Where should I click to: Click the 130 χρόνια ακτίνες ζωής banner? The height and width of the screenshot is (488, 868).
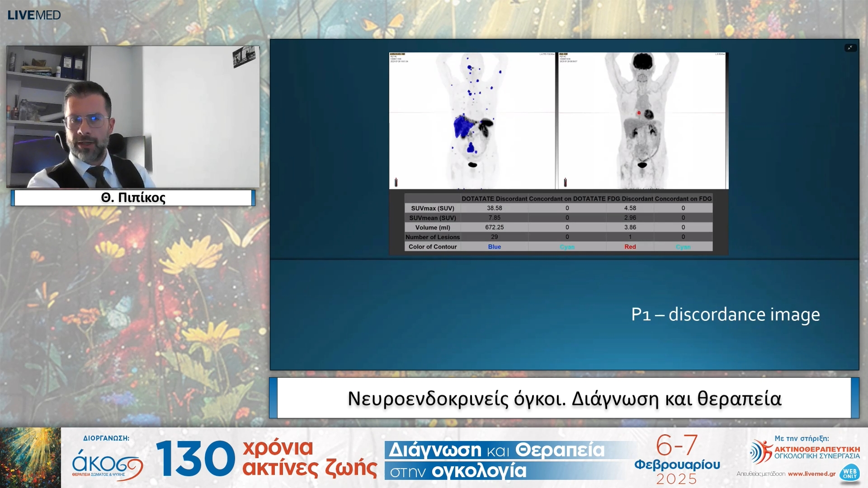tap(267, 459)
